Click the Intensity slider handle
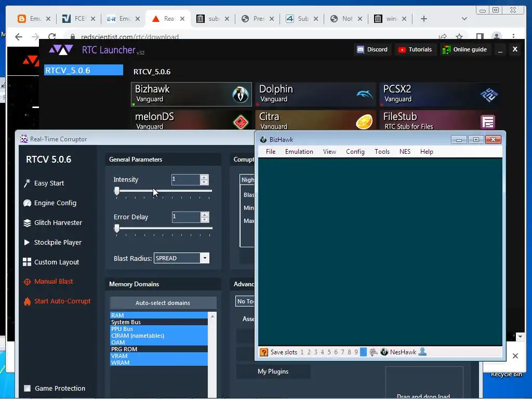Viewport: 532px width, 399px height. pos(117,191)
